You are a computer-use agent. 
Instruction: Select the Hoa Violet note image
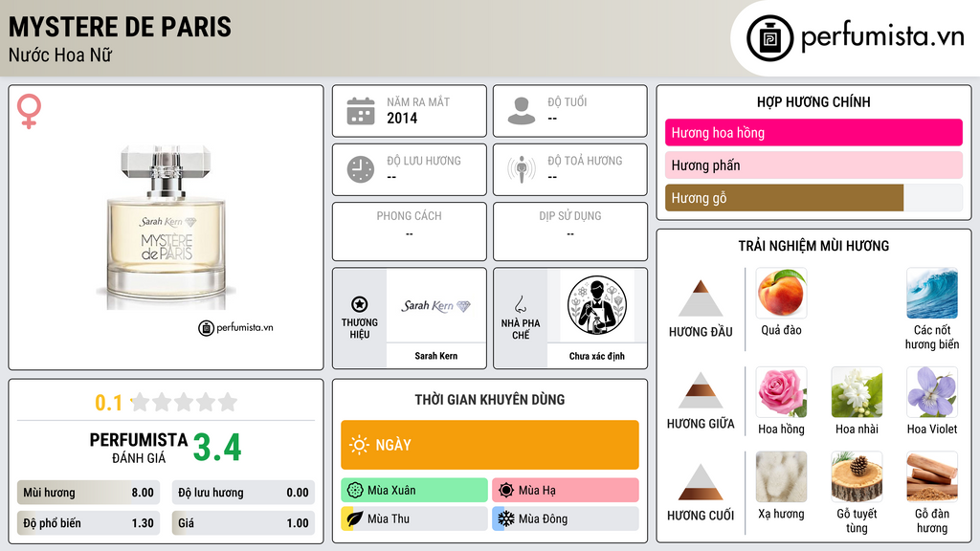click(932, 391)
